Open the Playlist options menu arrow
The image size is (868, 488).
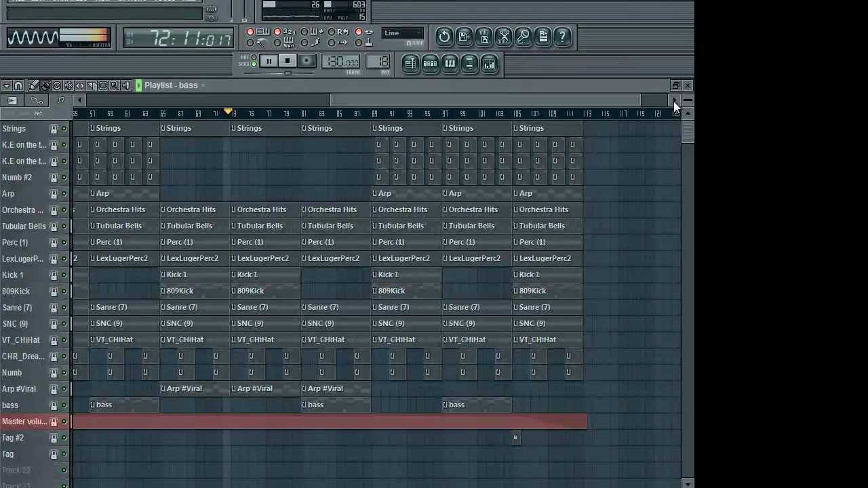click(x=6, y=85)
